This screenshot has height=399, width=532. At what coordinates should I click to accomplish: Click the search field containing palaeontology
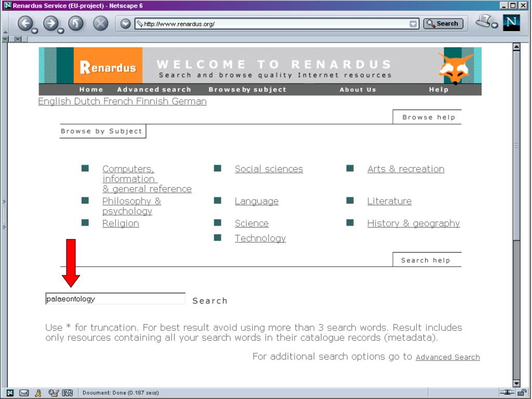coord(115,299)
